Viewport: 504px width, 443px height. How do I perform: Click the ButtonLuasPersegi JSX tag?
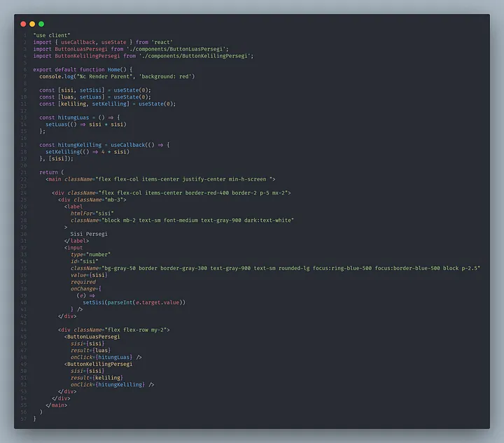click(x=92, y=337)
